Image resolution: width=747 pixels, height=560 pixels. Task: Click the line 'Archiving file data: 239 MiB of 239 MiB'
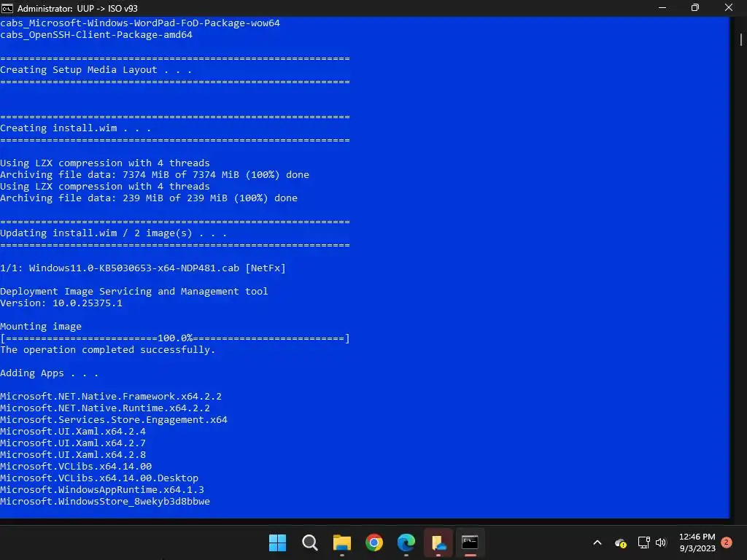(x=149, y=198)
